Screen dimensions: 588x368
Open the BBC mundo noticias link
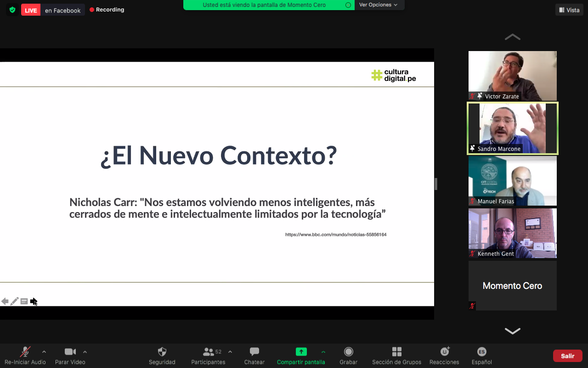point(335,235)
